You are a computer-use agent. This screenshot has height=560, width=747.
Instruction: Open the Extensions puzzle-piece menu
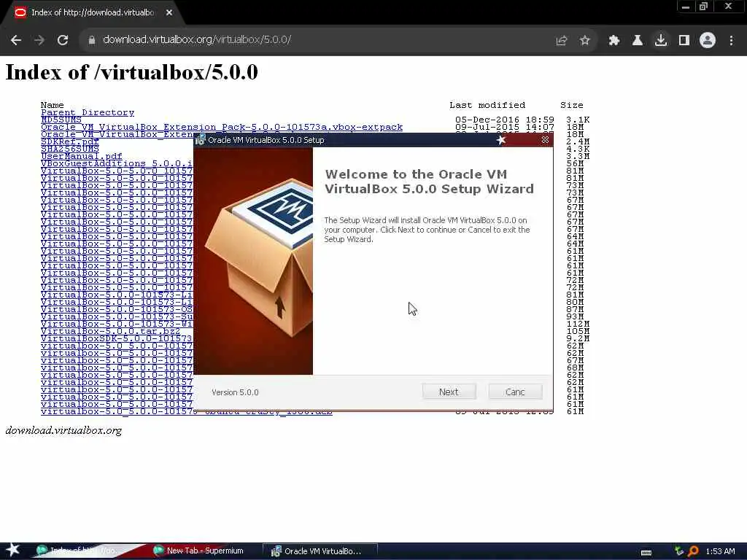point(614,41)
